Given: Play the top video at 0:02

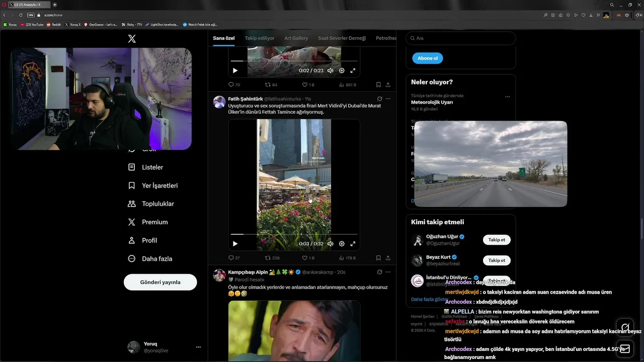Looking at the screenshot, I should click(235, 71).
